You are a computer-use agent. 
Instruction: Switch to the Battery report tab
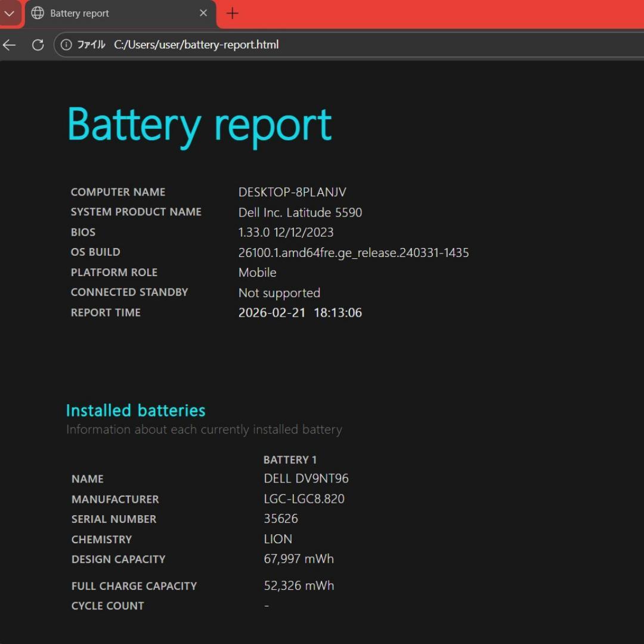(107, 13)
